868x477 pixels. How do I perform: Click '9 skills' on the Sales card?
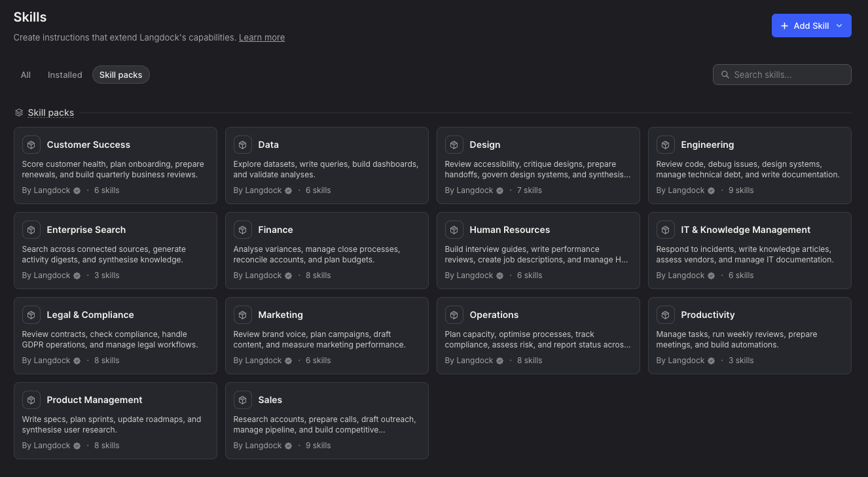[318, 446]
